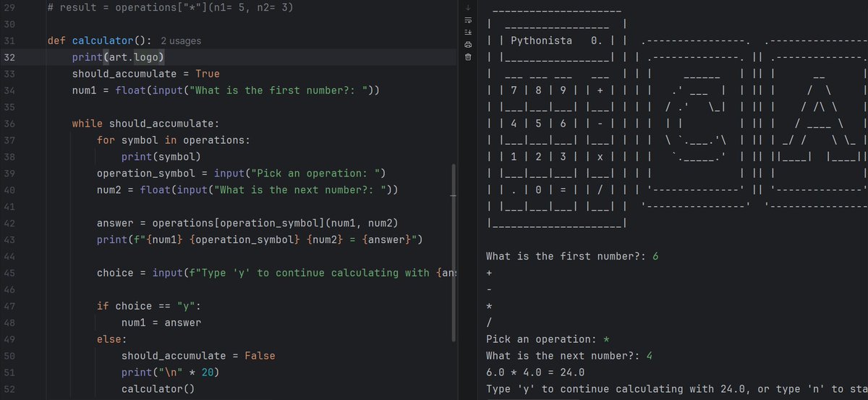Image resolution: width=868 pixels, height=400 pixels.
Task: Click 'num1 = answer' statement
Action: click(161, 323)
